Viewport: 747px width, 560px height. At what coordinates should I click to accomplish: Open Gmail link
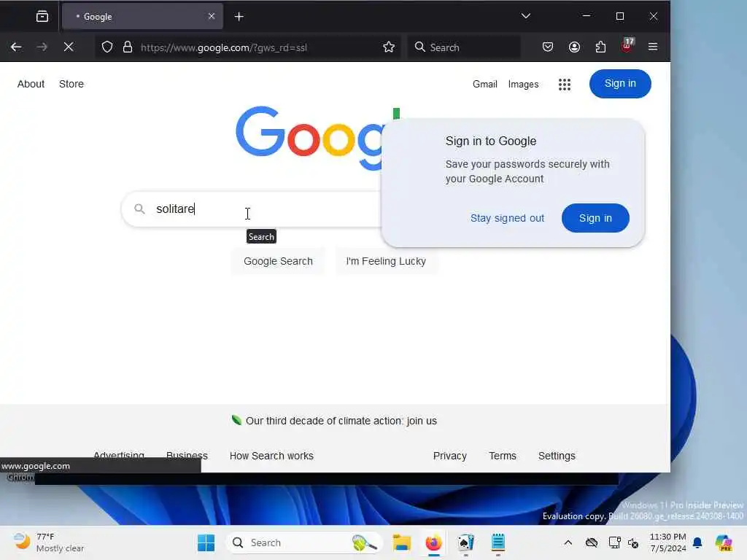click(485, 85)
